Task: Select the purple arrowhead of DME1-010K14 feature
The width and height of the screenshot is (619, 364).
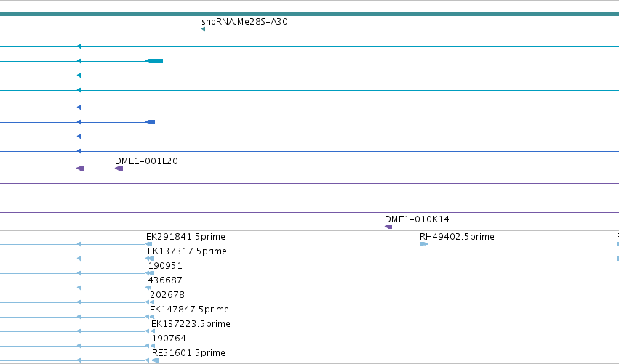Action: coord(388,227)
